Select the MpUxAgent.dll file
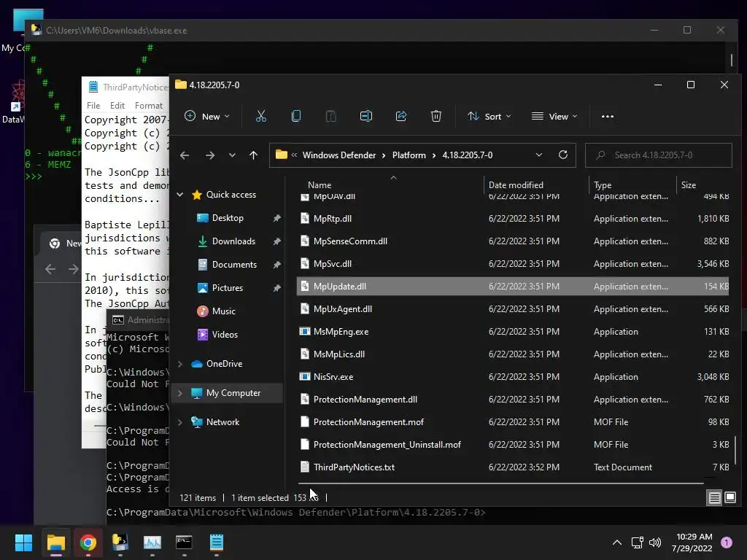The image size is (747, 560). click(x=513, y=309)
